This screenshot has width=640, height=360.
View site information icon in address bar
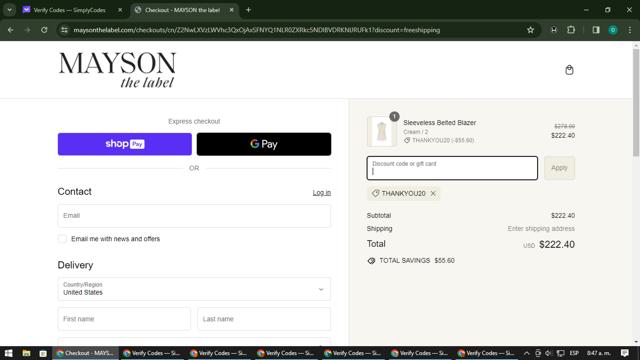click(x=64, y=30)
